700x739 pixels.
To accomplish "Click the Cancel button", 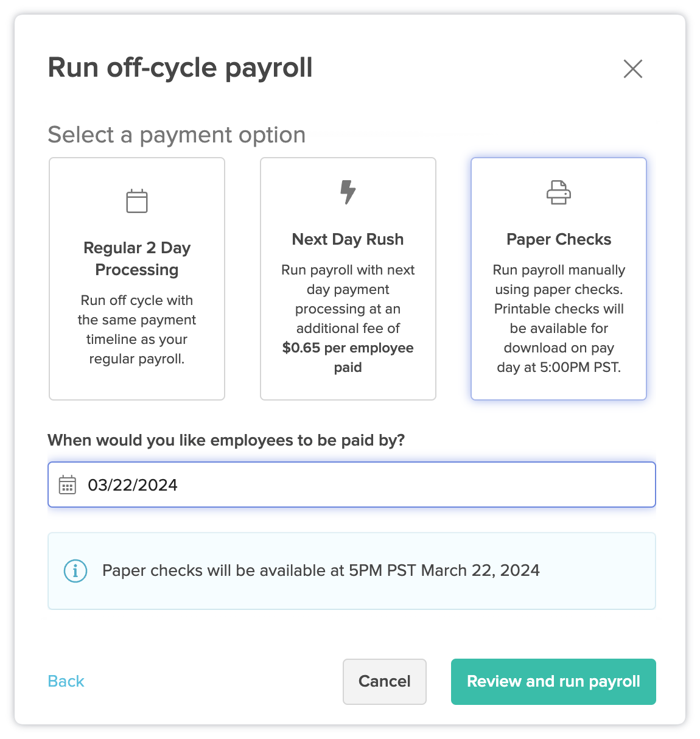I will point(384,682).
